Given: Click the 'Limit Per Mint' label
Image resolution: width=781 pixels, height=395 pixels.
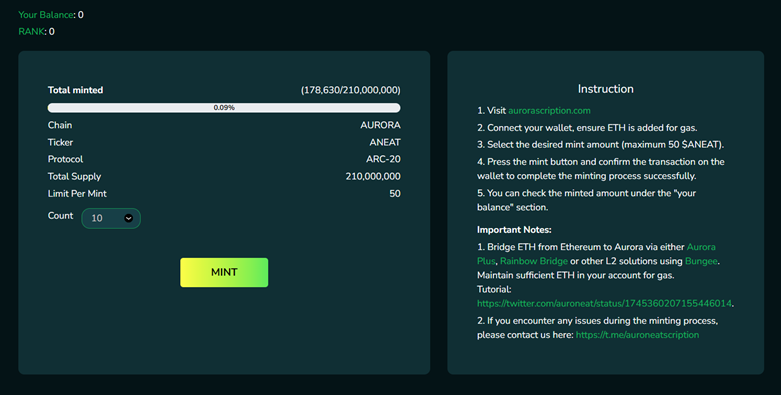Looking at the screenshot, I should [x=77, y=193].
